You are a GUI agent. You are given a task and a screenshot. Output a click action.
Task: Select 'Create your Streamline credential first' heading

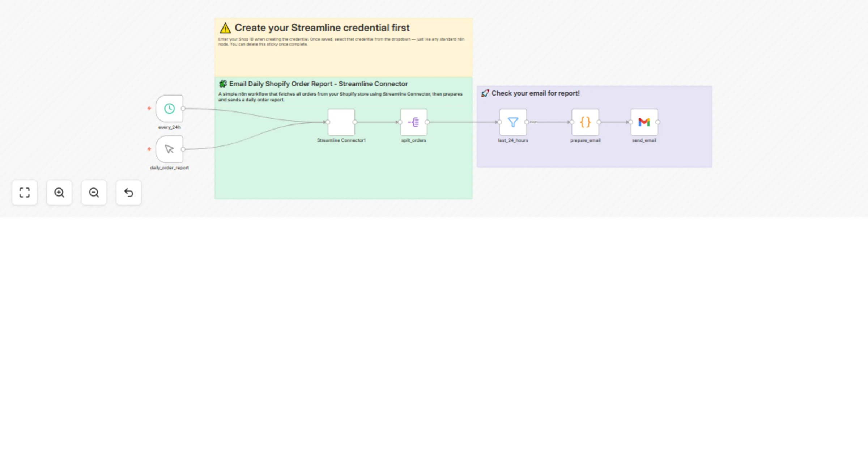[322, 28]
